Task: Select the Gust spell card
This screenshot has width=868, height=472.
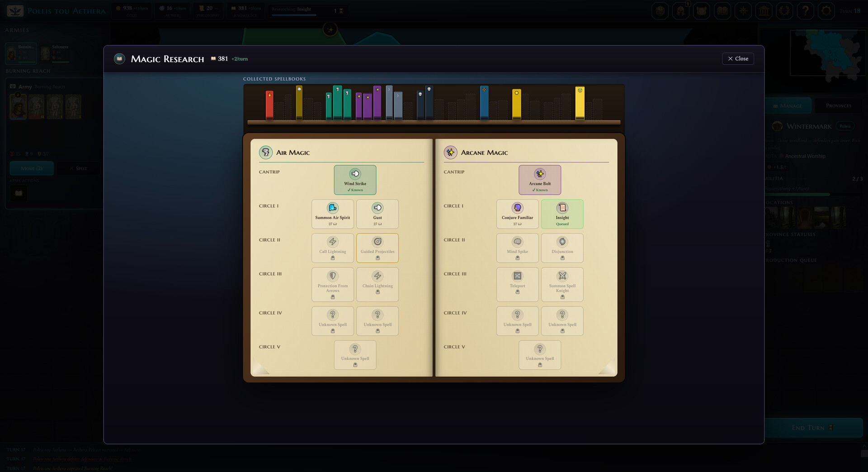Action: point(377,214)
